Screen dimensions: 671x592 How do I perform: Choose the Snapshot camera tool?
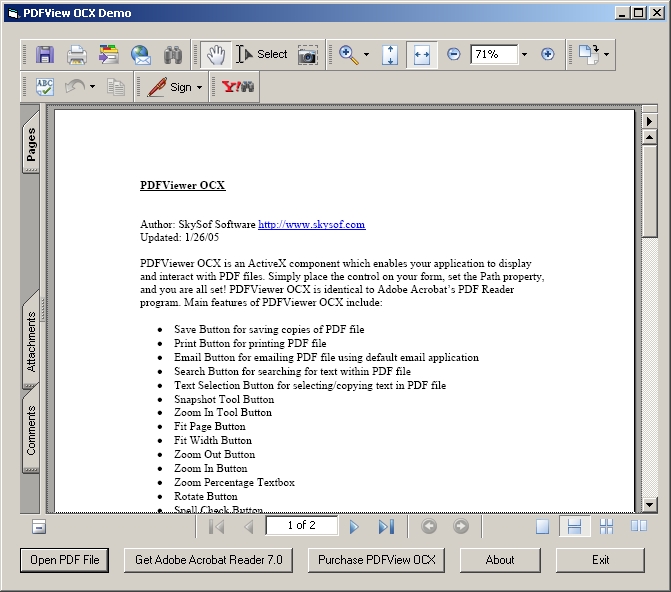click(x=308, y=54)
